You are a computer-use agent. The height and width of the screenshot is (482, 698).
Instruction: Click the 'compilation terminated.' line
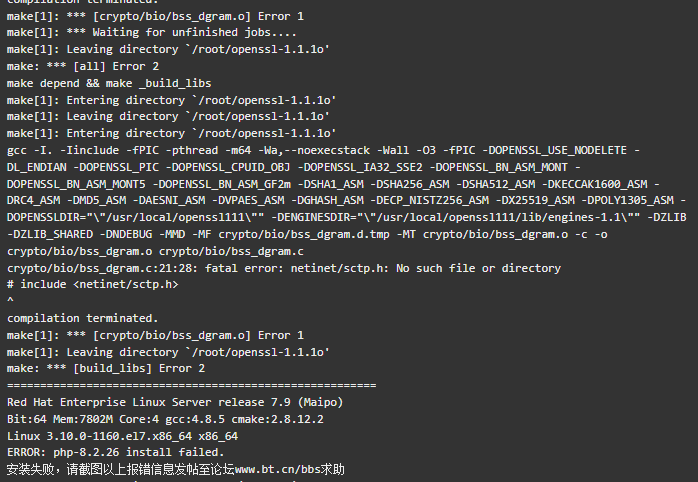82,318
